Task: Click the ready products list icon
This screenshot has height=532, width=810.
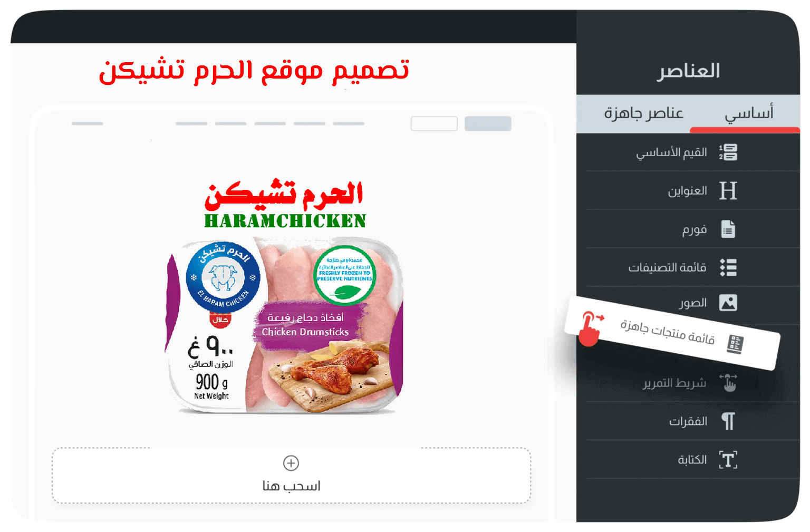Action: click(x=735, y=344)
